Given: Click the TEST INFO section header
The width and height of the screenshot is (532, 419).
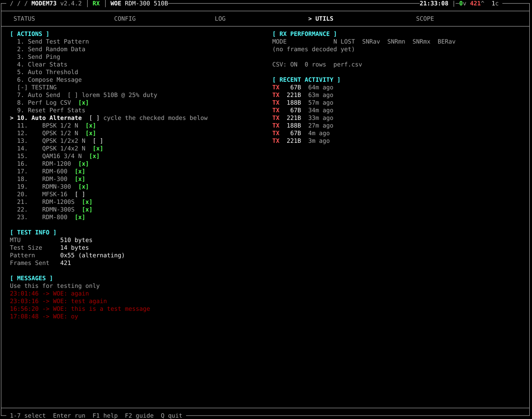Looking at the screenshot, I should (33, 233).
